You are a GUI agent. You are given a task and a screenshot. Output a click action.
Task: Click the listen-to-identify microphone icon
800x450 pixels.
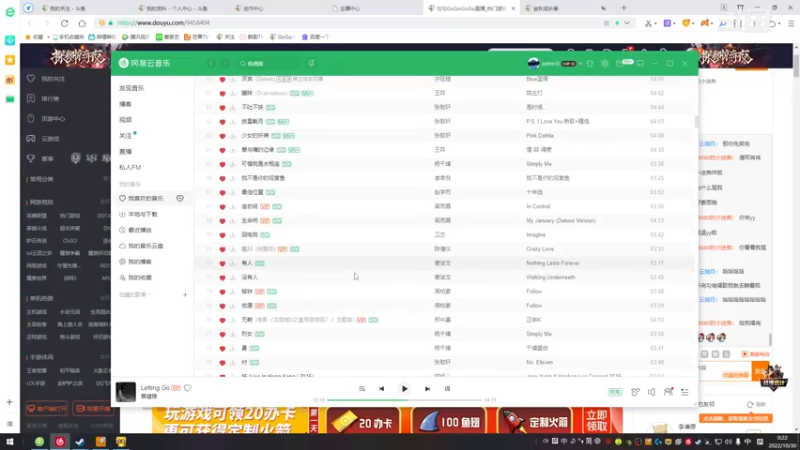[311, 63]
